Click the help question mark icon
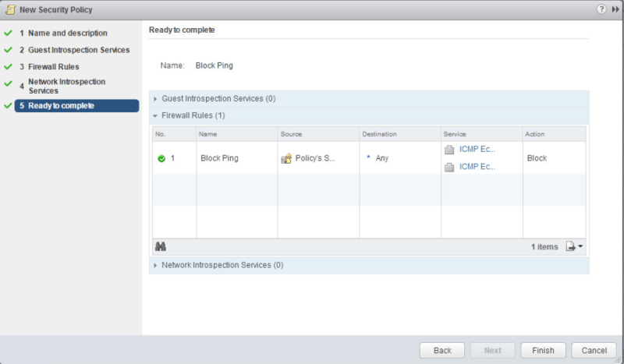Screen dimensions: 624x364 coord(601,9)
